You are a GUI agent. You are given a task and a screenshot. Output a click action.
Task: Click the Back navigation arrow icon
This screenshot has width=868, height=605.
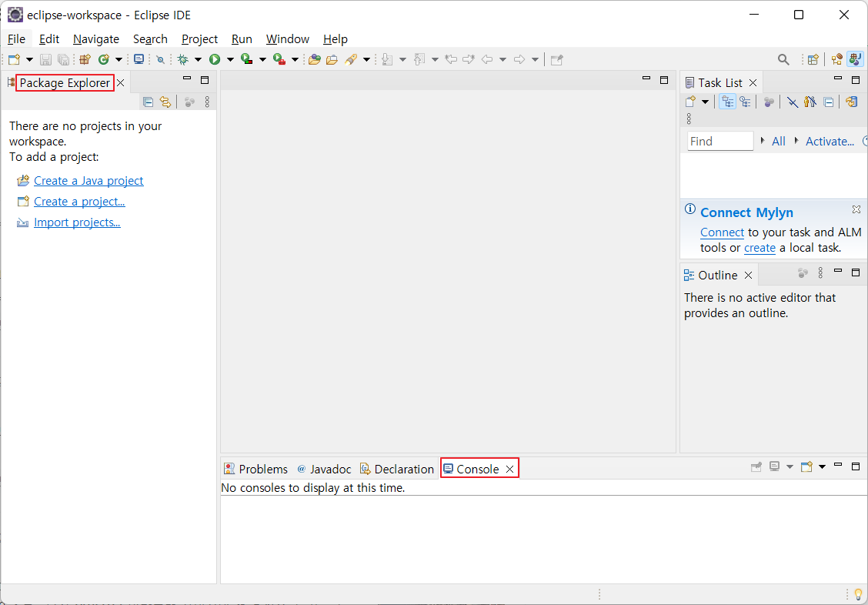(x=487, y=59)
